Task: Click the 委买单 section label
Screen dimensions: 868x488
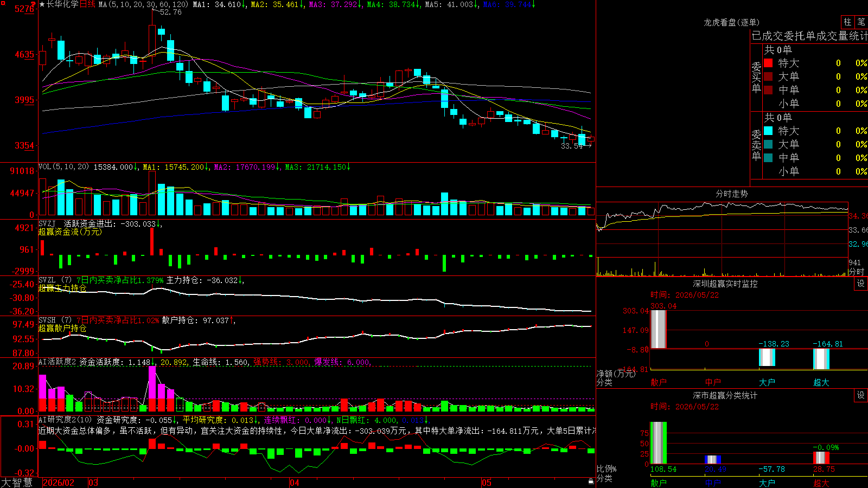Action: point(756,77)
